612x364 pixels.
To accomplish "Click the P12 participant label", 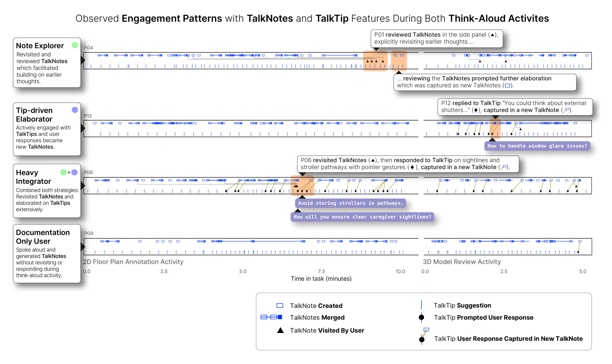I will pos(88,116).
